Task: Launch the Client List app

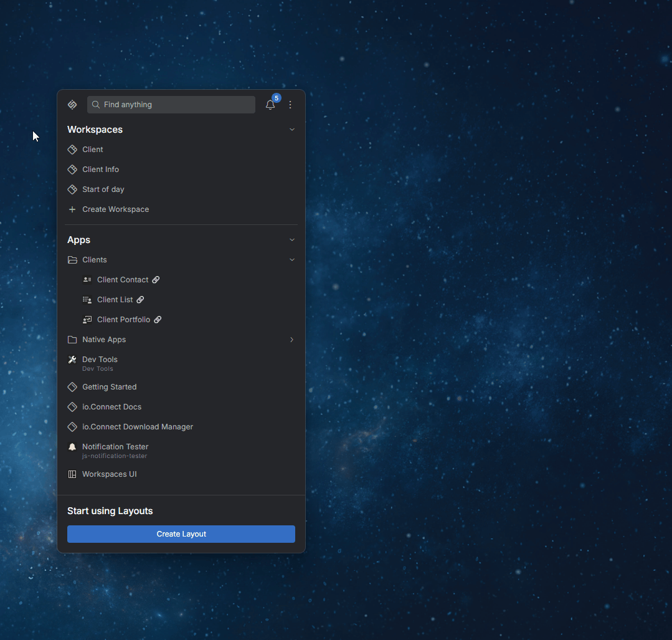Action: pos(115,300)
